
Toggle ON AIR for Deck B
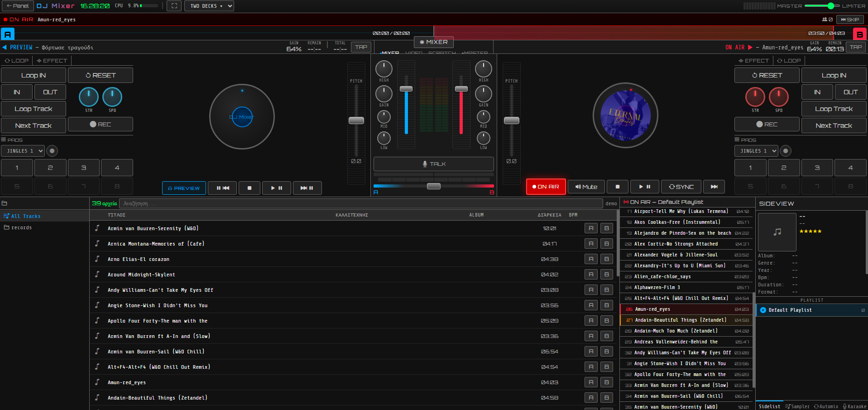point(546,186)
